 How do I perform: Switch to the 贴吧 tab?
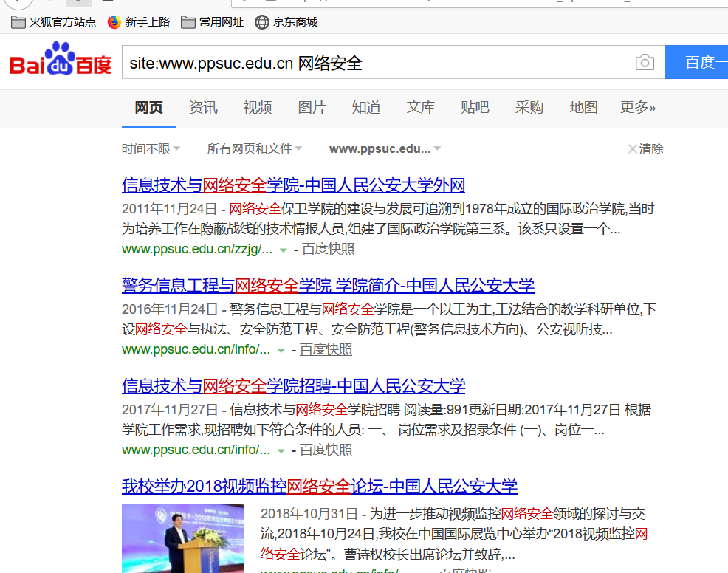tap(475, 108)
